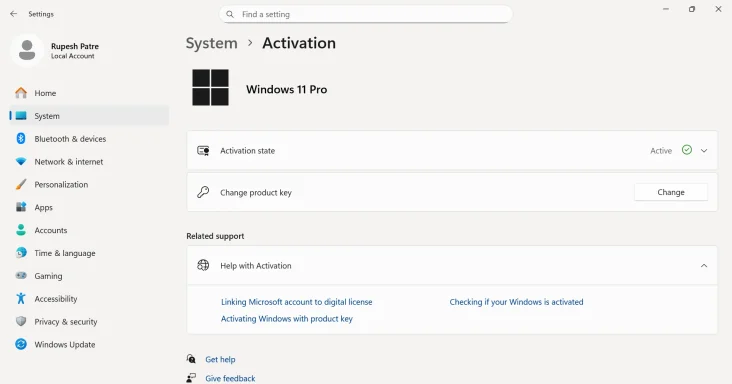732x384 pixels.
Task: Click the Change product key button
Action: point(671,192)
